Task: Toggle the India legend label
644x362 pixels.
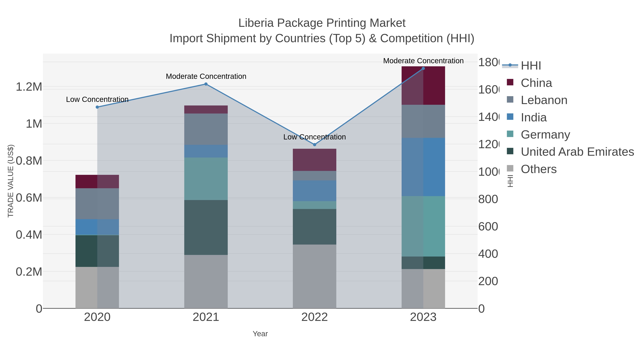Action: pos(534,117)
